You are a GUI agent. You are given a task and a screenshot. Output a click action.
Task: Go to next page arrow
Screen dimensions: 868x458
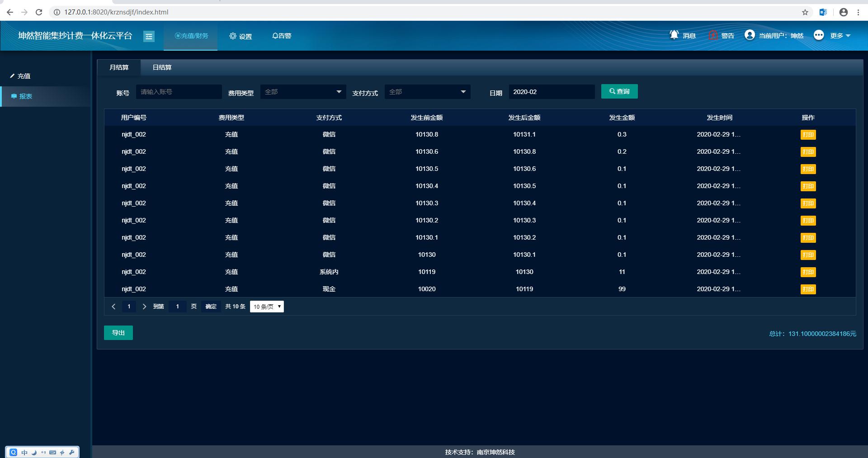coord(144,307)
